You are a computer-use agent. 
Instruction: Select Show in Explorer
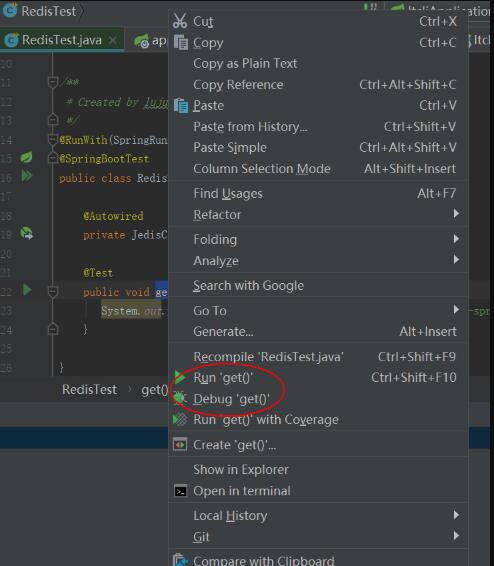(x=318, y=470)
